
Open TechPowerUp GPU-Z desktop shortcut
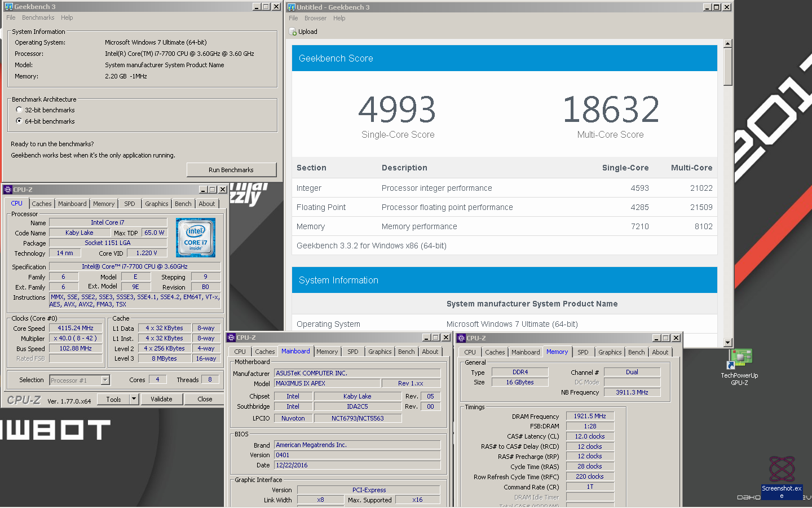[x=739, y=367]
